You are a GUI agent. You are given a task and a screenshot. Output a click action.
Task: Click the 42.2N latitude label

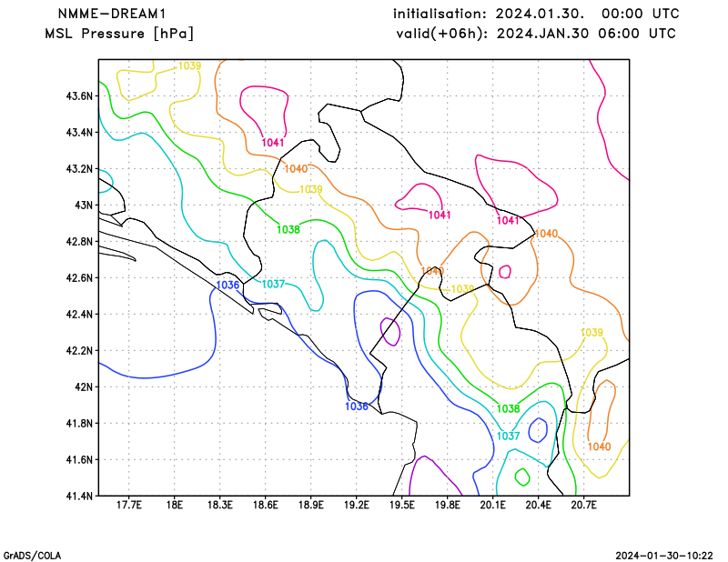(x=79, y=351)
